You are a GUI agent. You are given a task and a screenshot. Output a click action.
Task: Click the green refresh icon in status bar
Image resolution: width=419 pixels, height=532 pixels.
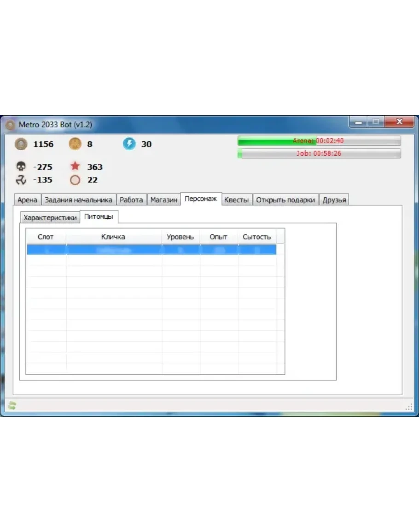(x=12, y=405)
